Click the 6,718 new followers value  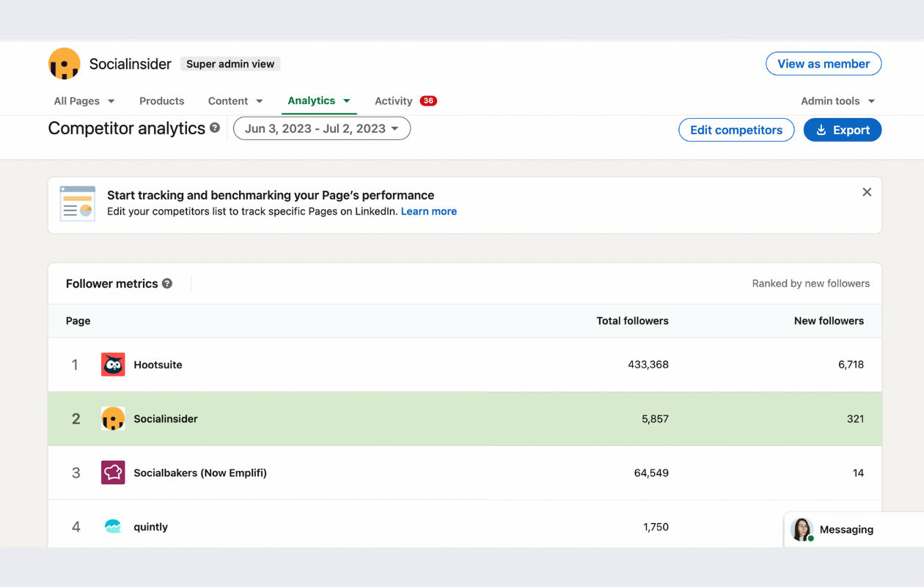[x=851, y=365]
